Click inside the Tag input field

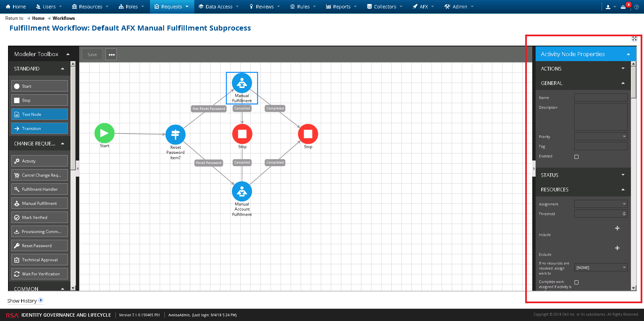[x=600, y=146]
